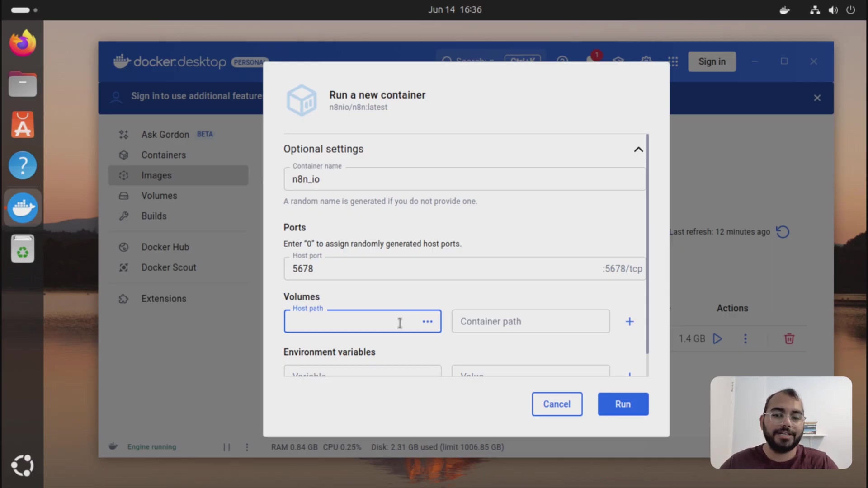This screenshot has width=868, height=488.
Task: Run the 1.4 GB image
Action: point(717,338)
